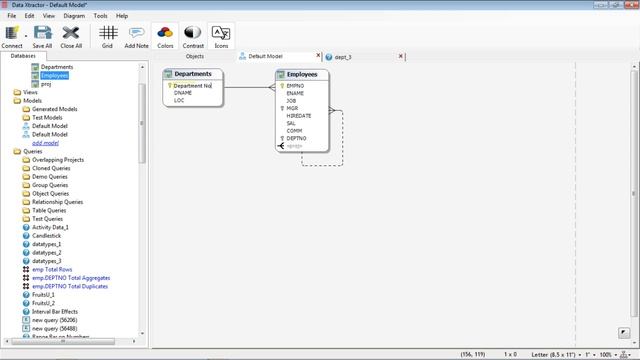Open the Help menu
This screenshot has width=640, height=360.
[122, 16]
